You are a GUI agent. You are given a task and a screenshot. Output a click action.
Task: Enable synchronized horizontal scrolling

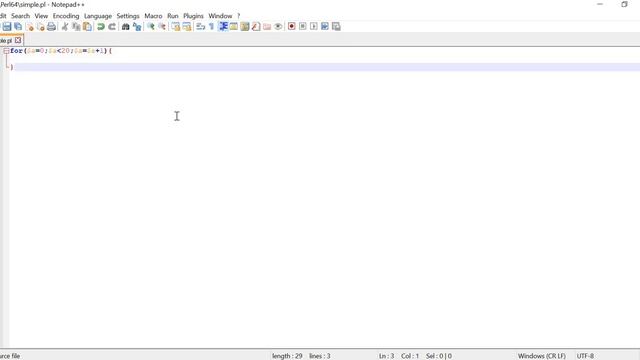pyautogui.click(x=187, y=27)
